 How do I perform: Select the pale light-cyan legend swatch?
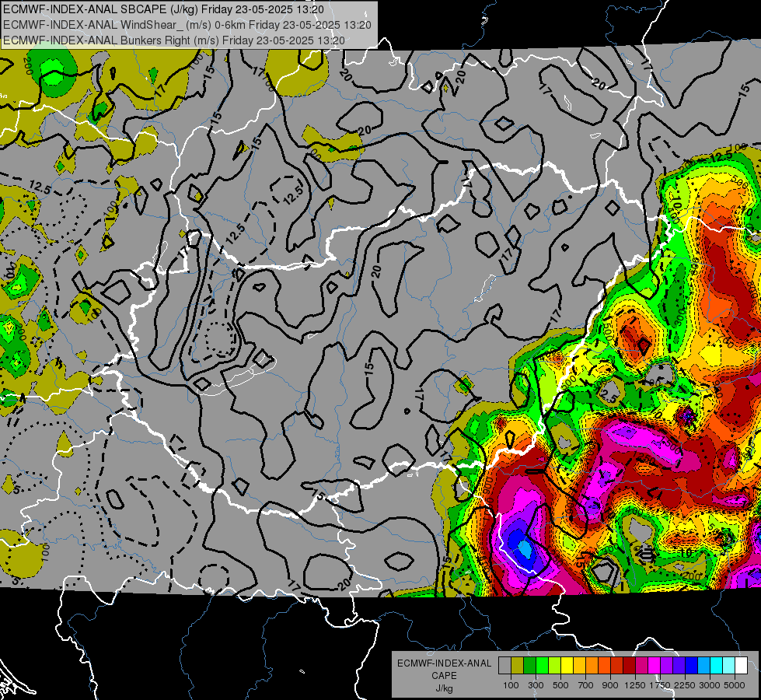click(x=728, y=666)
